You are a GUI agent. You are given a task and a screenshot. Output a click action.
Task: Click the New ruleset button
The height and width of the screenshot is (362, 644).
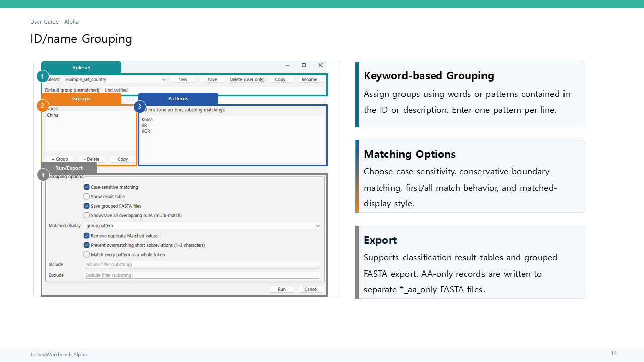tap(183, 79)
